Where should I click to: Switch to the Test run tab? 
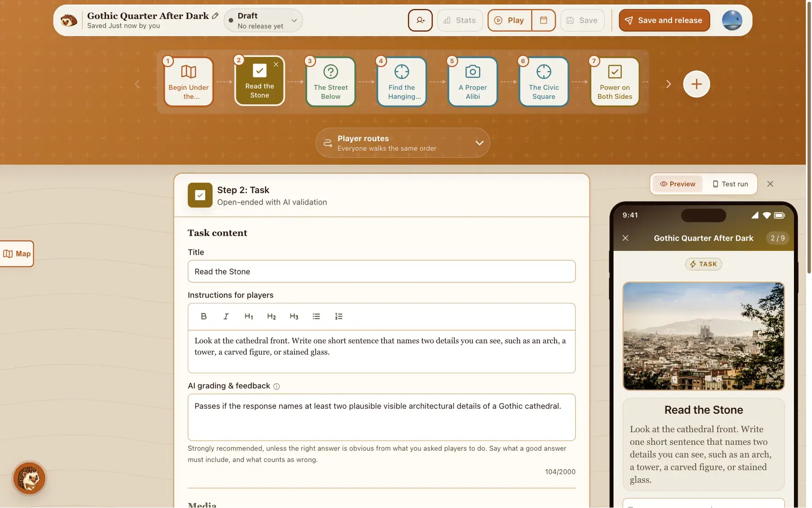coord(730,184)
